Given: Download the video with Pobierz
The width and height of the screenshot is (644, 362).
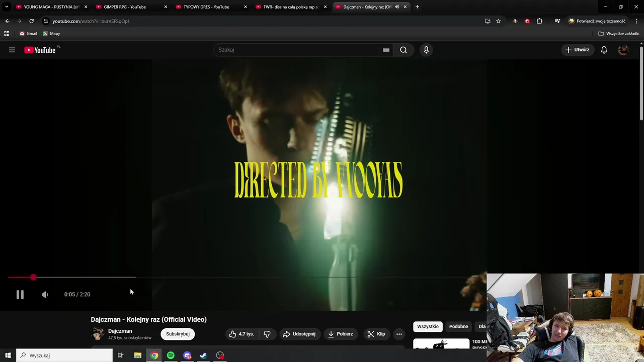Looking at the screenshot, I should (x=341, y=334).
